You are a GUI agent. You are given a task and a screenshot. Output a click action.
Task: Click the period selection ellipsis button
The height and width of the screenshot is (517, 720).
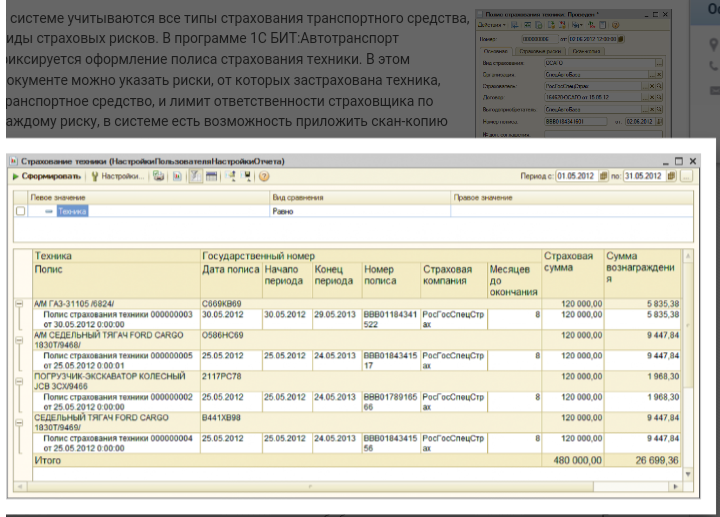687,176
